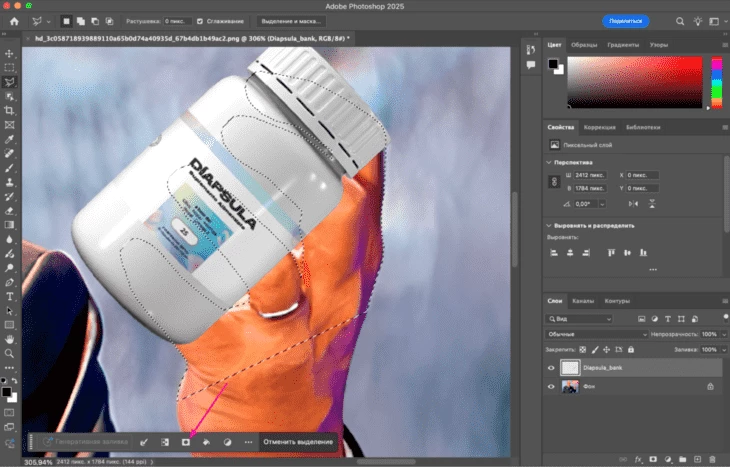Click Выделение и маска button
Image resolution: width=730 pixels, height=467 pixels.
point(291,21)
